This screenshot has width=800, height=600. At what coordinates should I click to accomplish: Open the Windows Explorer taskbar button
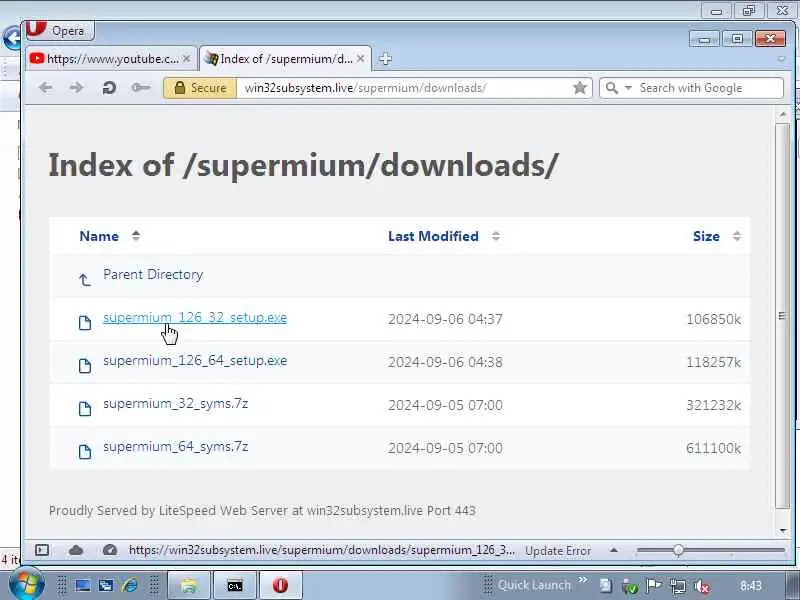[189, 586]
